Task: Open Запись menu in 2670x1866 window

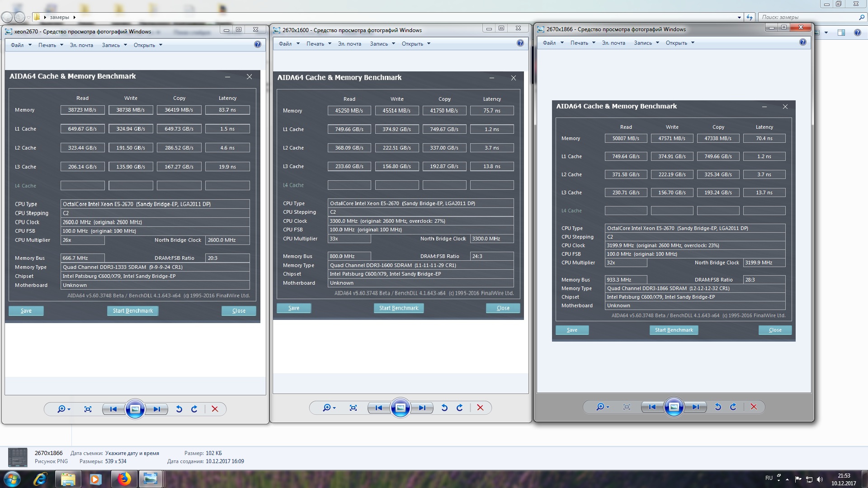Action: (x=646, y=43)
